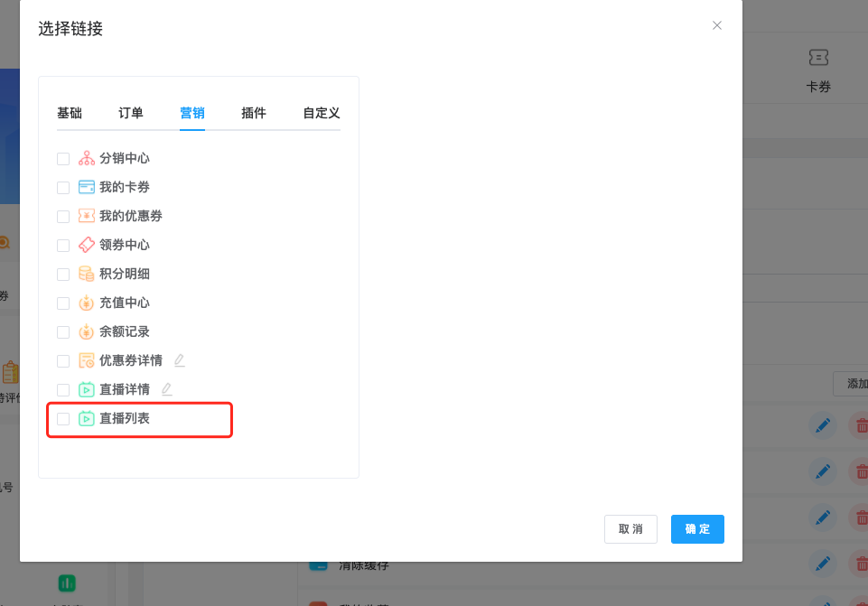Click the 余额记录 label
The width and height of the screenshot is (868, 606).
[x=125, y=331]
